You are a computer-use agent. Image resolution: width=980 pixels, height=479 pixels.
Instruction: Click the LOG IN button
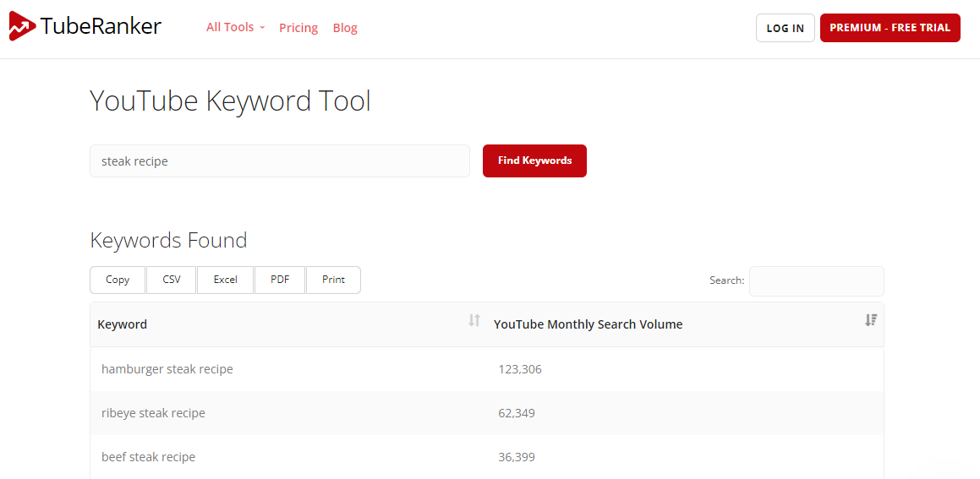click(785, 28)
